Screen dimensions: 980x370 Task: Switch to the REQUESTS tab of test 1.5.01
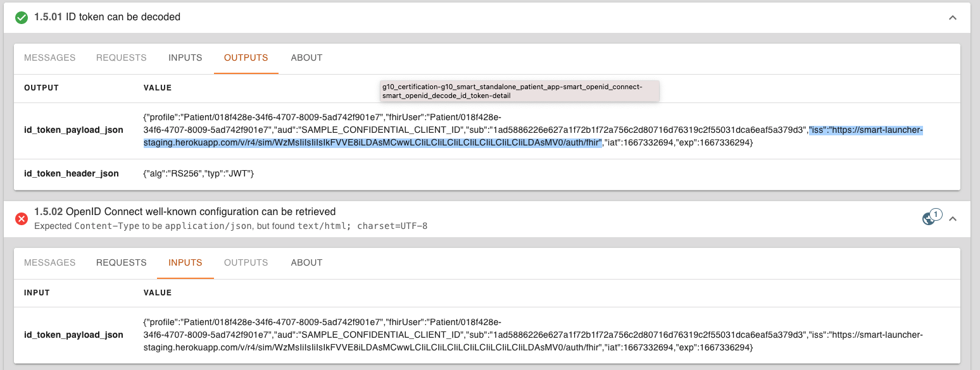(121, 58)
